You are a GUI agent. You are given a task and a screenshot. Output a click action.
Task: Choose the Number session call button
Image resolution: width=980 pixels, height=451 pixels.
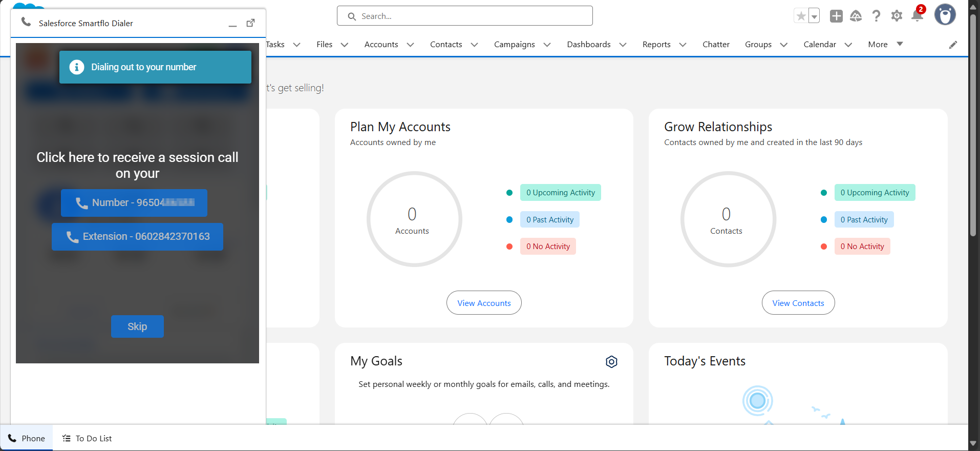tap(134, 203)
